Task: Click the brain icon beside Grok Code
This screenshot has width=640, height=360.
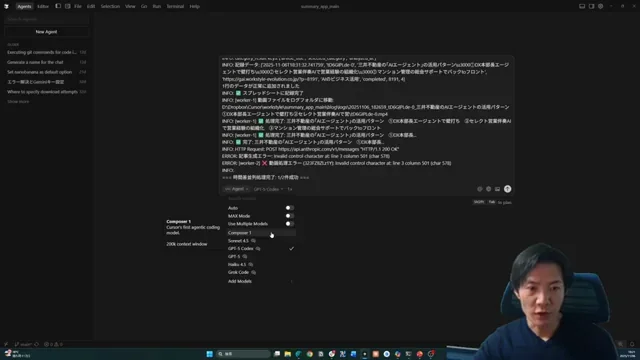Action: [x=253, y=272]
